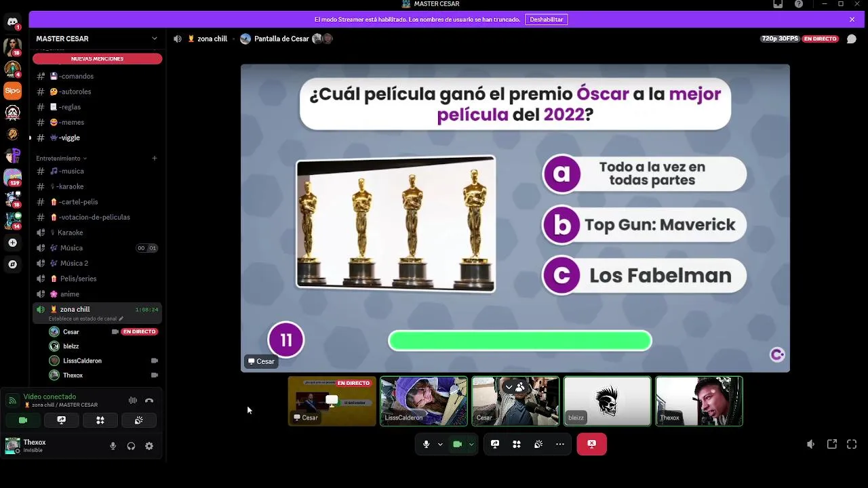Image resolution: width=868 pixels, height=488 pixels.
Task: Open more options three-dots in call bar
Action: coord(560,444)
